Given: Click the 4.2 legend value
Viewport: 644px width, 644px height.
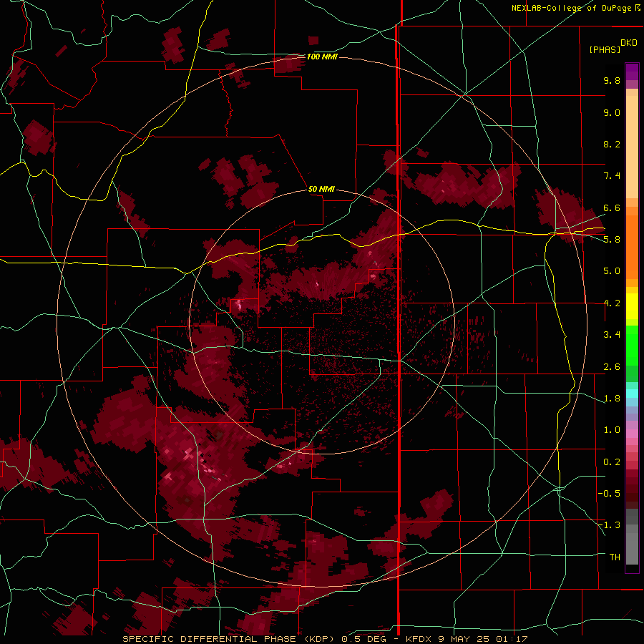Looking at the screenshot, I should point(612,303).
